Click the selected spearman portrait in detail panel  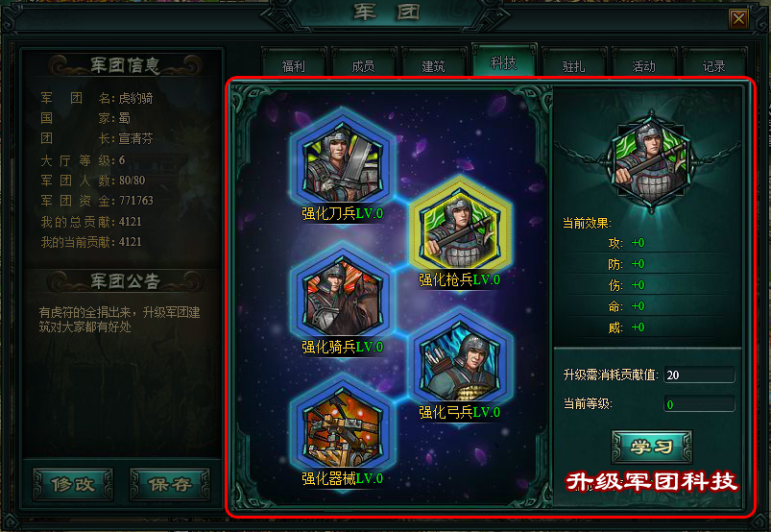(x=652, y=161)
